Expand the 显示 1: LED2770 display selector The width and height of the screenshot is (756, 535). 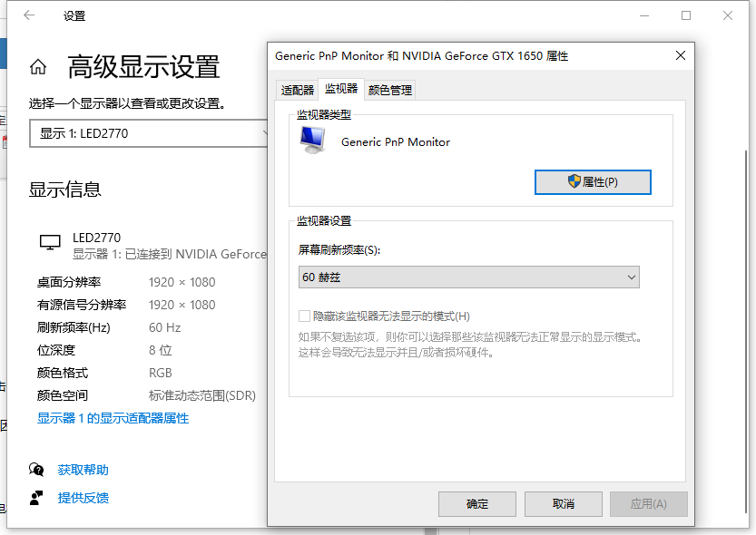pos(151,133)
